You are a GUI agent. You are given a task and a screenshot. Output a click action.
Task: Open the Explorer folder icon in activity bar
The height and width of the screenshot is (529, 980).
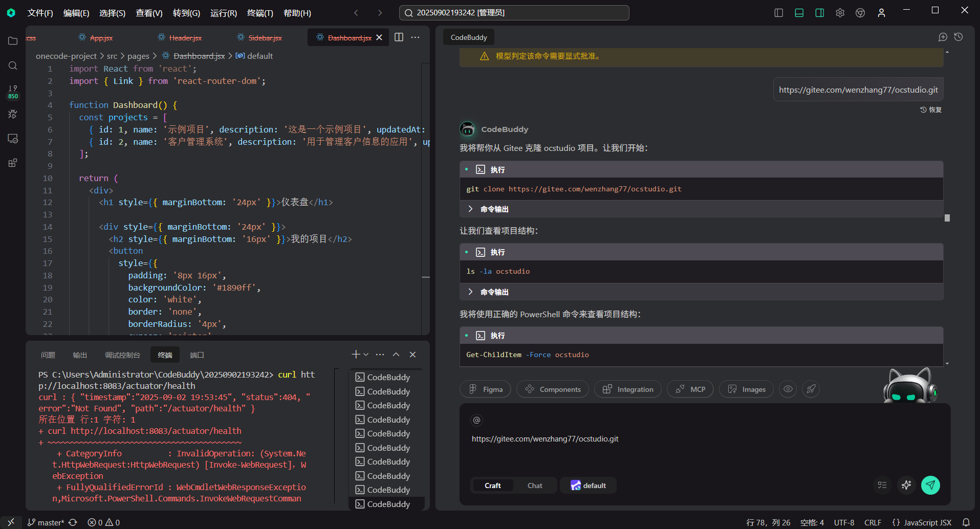pos(13,41)
